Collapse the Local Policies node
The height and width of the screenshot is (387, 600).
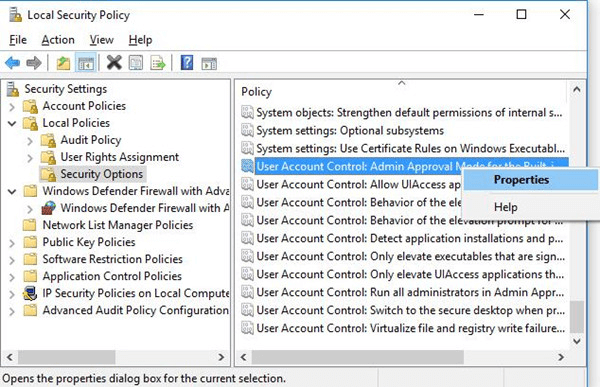pyautogui.click(x=12, y=124)
